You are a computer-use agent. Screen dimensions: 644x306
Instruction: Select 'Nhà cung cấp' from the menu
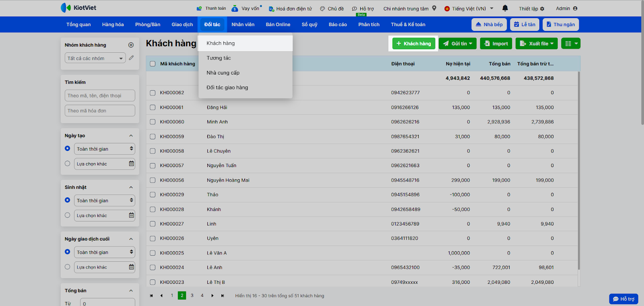pyautogui.click(x=223, y=73)
